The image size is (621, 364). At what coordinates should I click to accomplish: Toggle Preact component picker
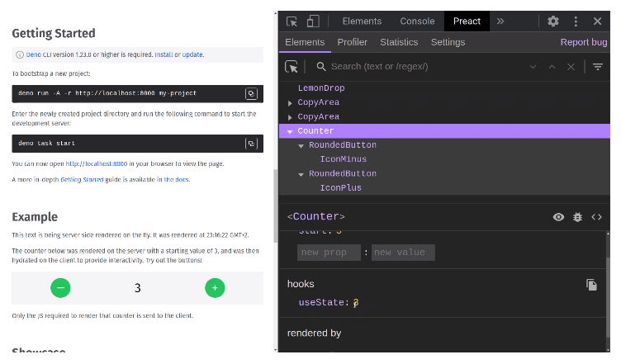tap(292, 67)
